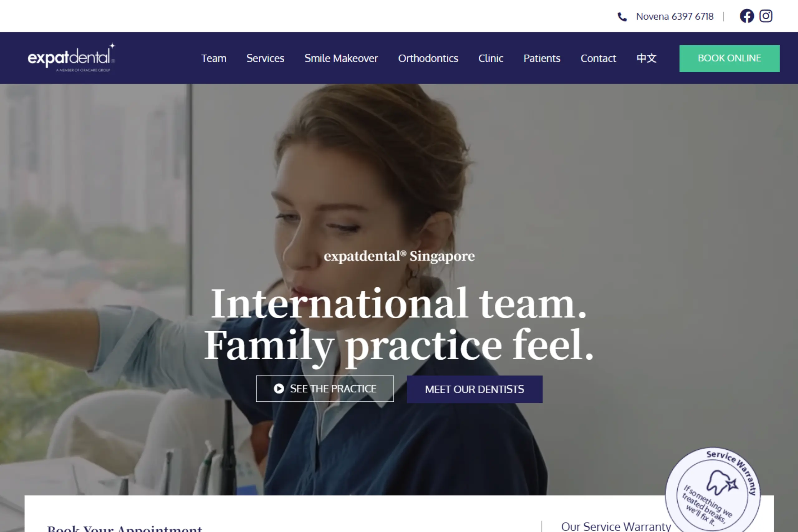Open the Orthodontics menu item
798x532 pixels.
point(428,58)
